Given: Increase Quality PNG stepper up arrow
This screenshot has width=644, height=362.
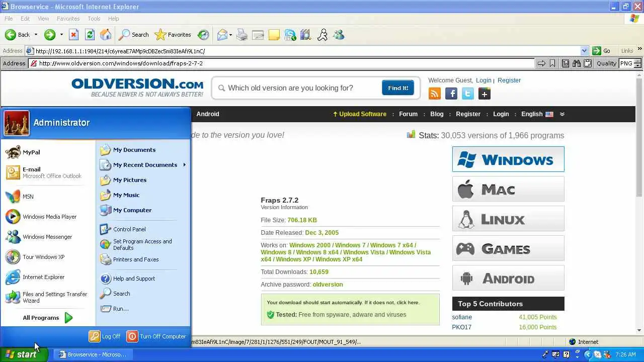Looking at the screenshot, I should (x=637, y=61).
